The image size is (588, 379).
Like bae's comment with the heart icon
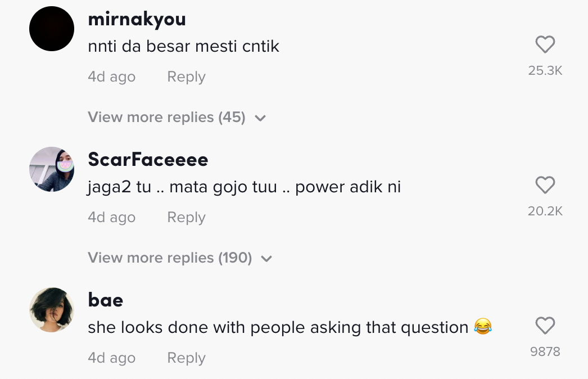pos(545,326)
